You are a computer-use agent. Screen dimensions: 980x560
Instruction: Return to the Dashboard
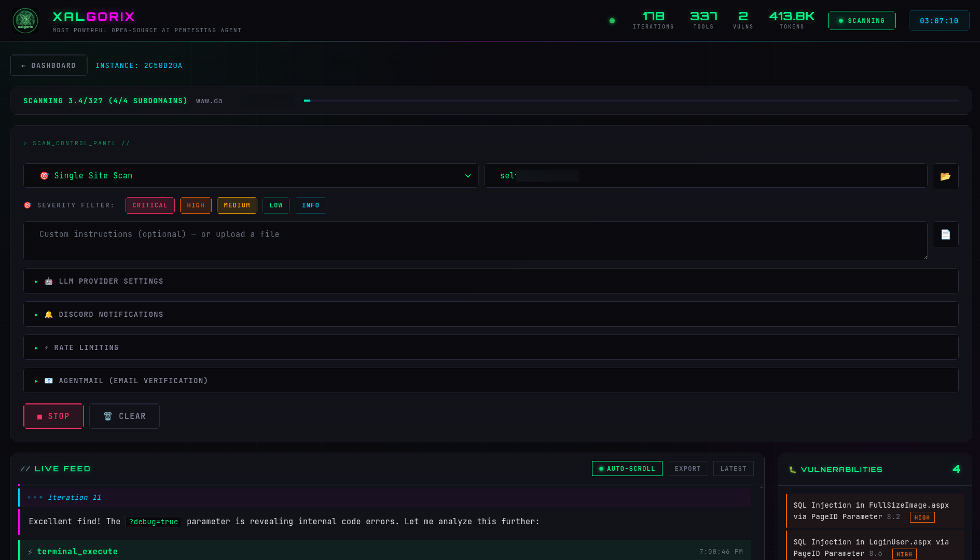click(48, 65)
